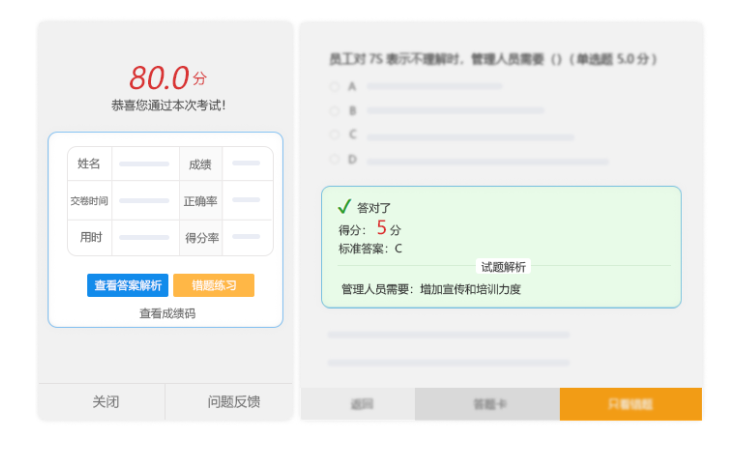The width and height of the screenshot is (748, 449).
Task: Click the 标准答案: C line
Action: [x=370, y=248]
